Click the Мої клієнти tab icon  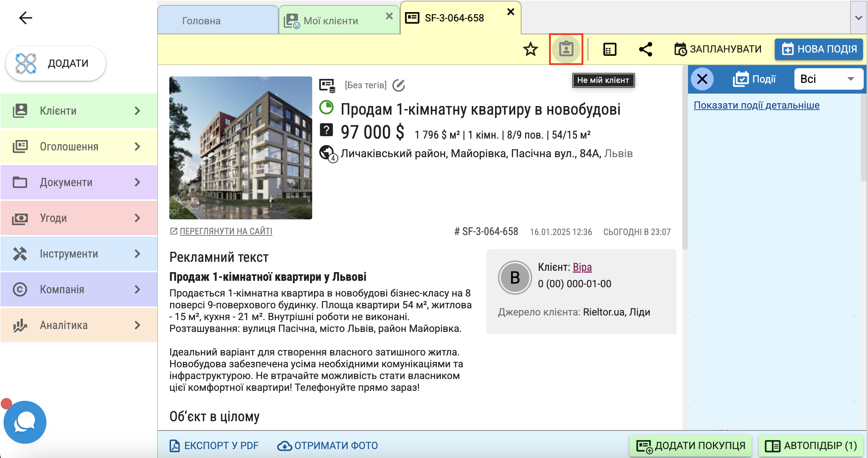point(291,21)
